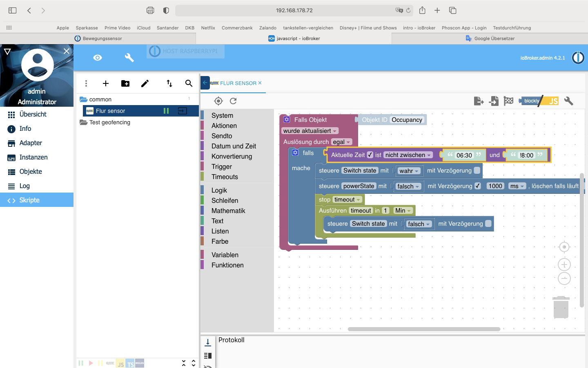Open the 'ms' unit dropdown

coord(517,186)
